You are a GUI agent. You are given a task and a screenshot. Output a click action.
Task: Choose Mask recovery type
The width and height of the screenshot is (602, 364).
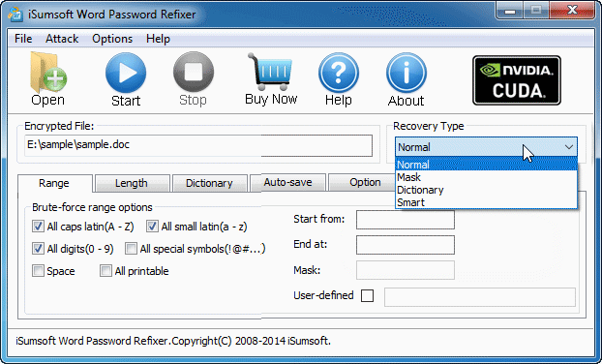[x=486, y=177]
